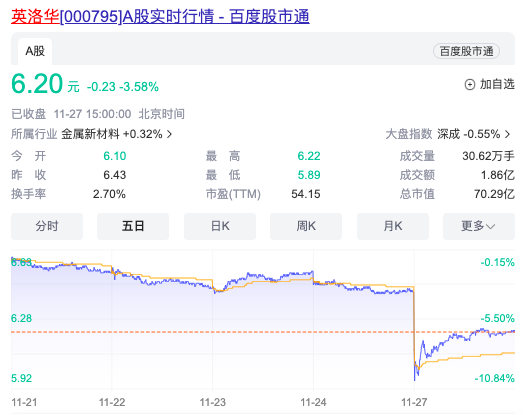Expand the 深成 -0.55% index chevron
The image size is (523, 415).
(508, 134)
